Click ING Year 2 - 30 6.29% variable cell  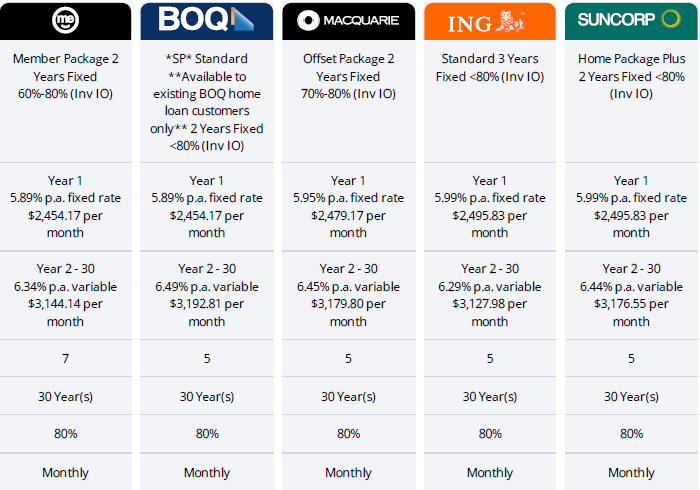tap(490, 295)
